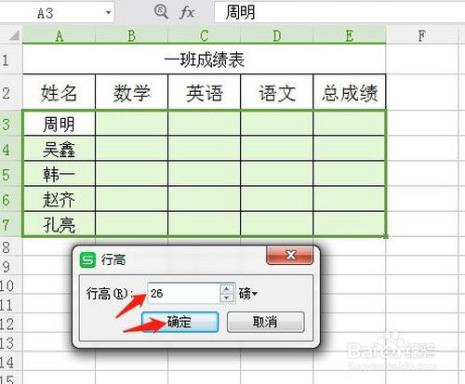Select column A header
This screenshot has width=465, height=384.
(x=59, y=36)
